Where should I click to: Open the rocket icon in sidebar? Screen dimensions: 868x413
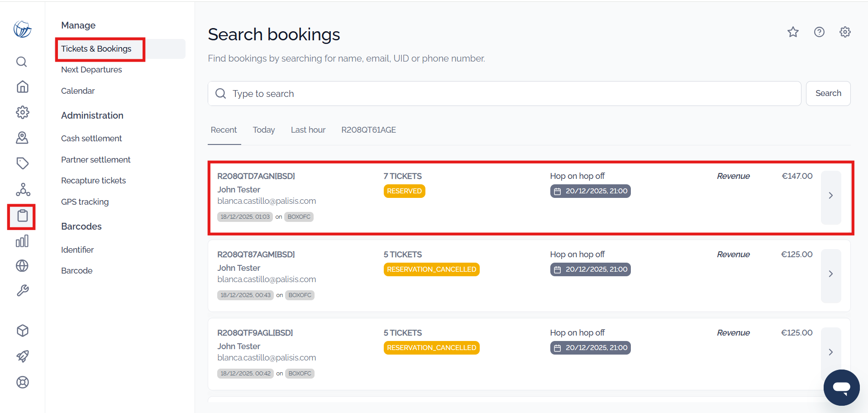pyautogui.click(x=22, y=356)
